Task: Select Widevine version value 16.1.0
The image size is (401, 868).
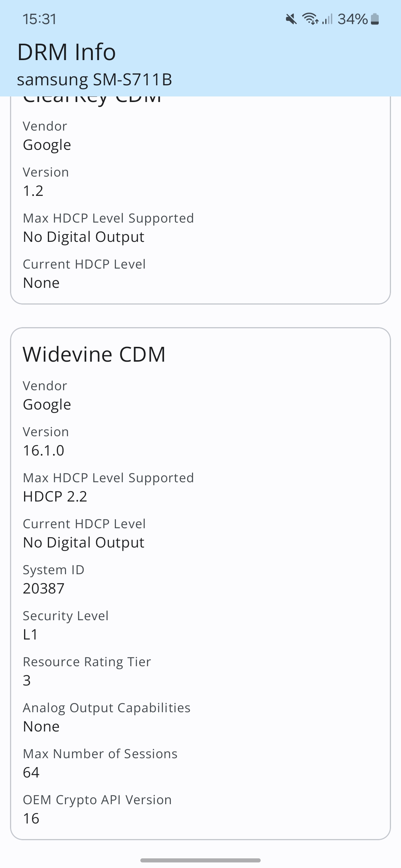Action: click(x=43, y=451)
